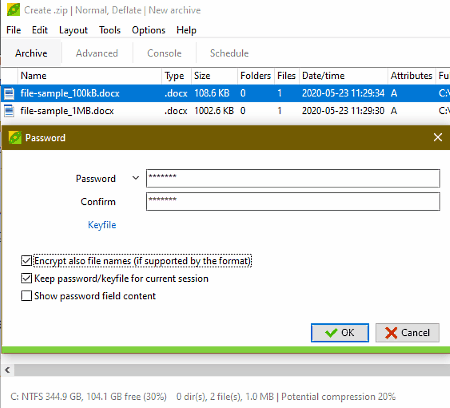Sort by the Date/time column header
This screenshot has height=408, width=450.
pos(344,76)
